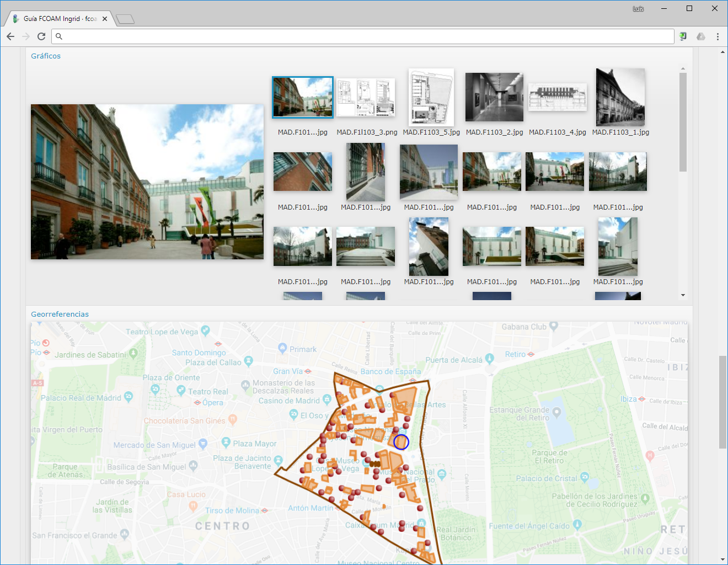
Task: Open a new browser tab
Action: pyautogui.click(x=126, y=19)
